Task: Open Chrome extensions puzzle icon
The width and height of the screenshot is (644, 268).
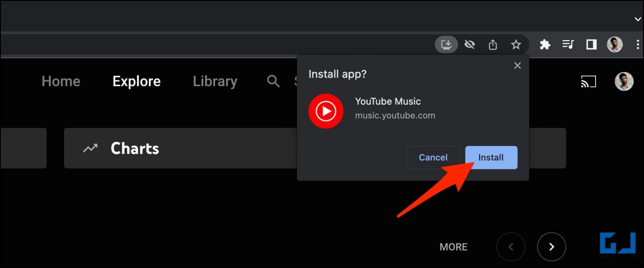Action: click(545, 45)
